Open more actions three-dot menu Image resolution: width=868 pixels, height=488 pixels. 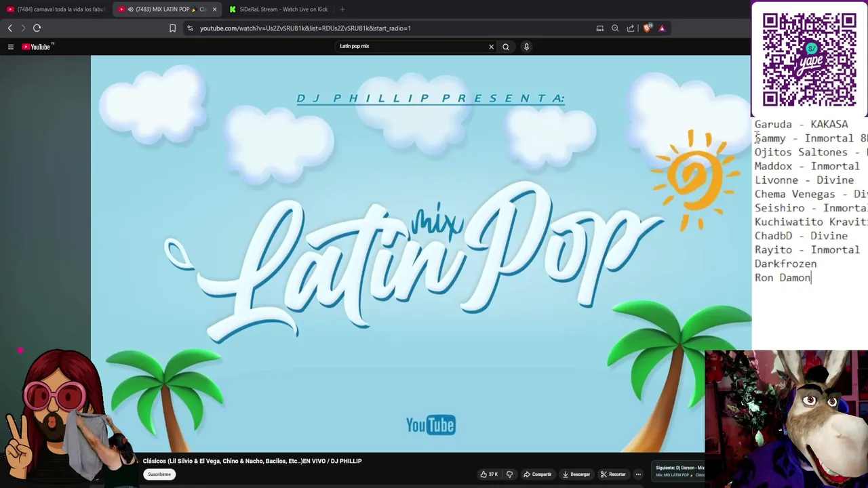[x=638, y=474]
